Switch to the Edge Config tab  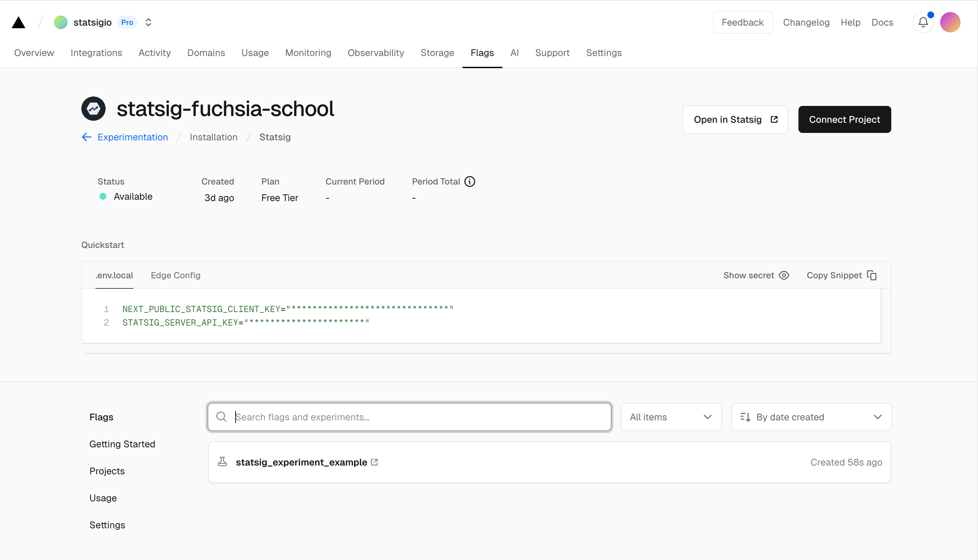click(x=175, y=275)
